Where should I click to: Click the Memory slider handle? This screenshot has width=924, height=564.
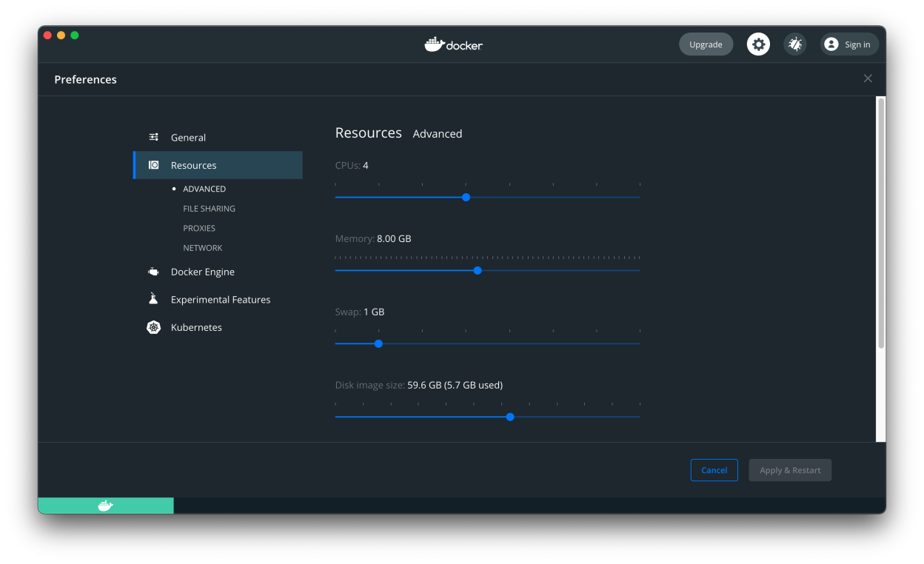coord(478,270)
